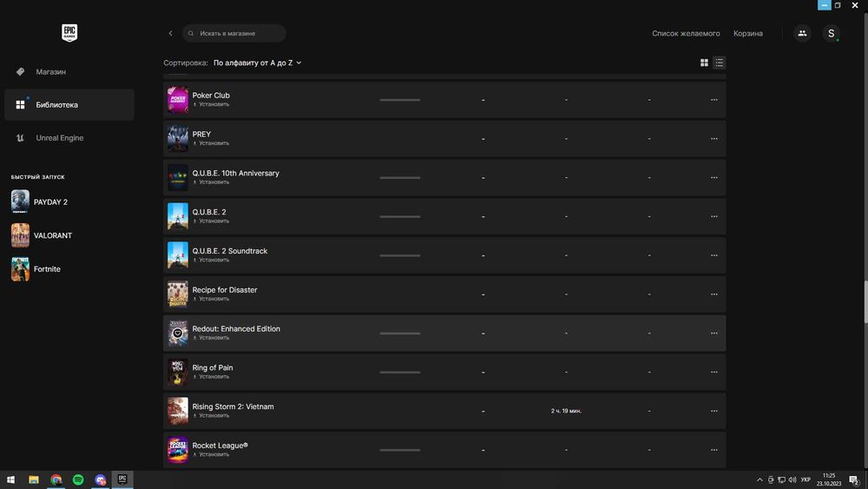Open the Корзина cart link
This screenshot has height=489, width=868.
coord(747,33)
